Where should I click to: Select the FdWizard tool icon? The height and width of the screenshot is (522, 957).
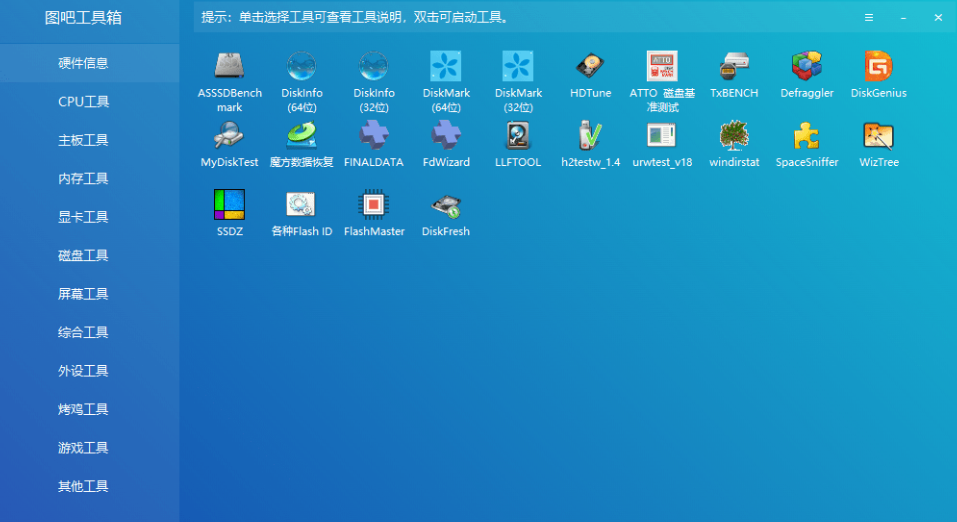point(446,135)
